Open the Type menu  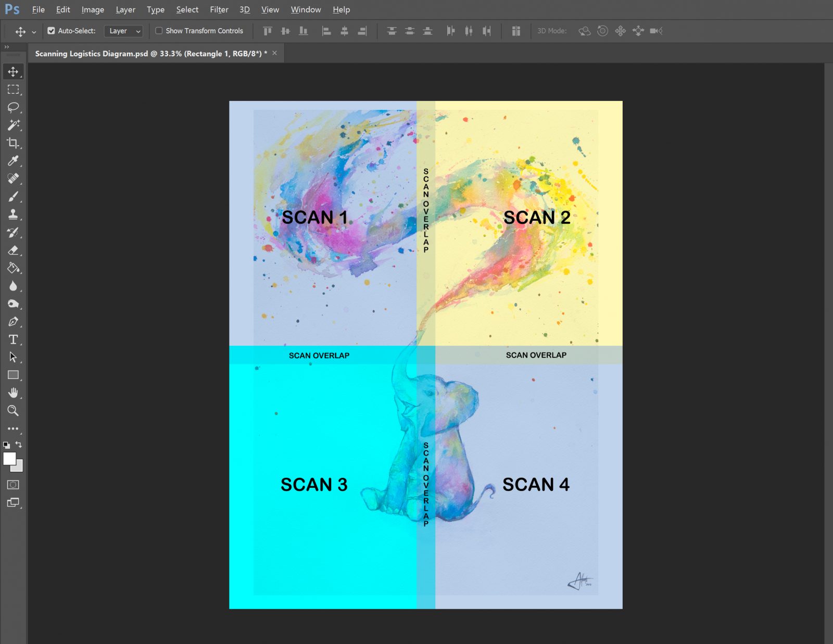(x=155, y=9)
